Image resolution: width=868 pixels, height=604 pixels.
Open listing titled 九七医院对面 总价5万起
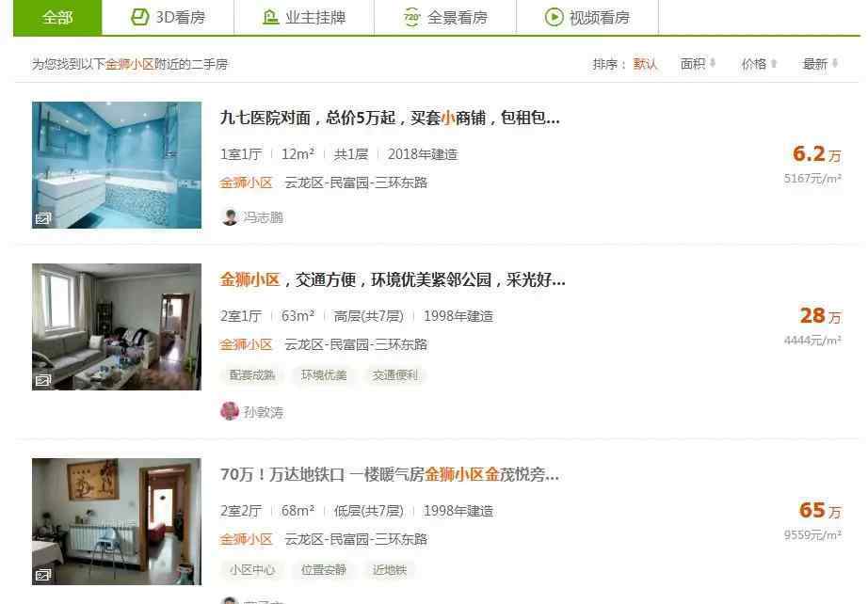pos(390,118)
